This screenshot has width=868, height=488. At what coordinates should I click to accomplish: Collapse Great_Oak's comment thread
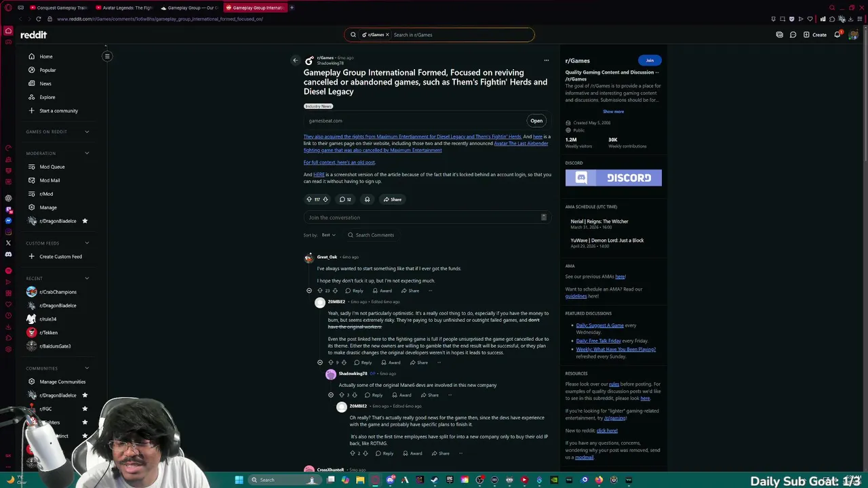pyautogui.click(x=309, y=291)
